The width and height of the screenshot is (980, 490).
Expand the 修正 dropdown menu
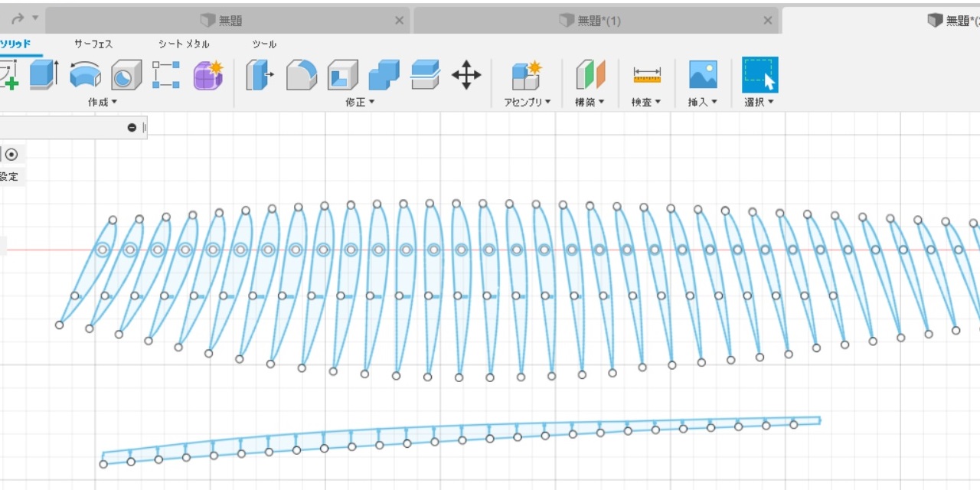tap(360, 102)
